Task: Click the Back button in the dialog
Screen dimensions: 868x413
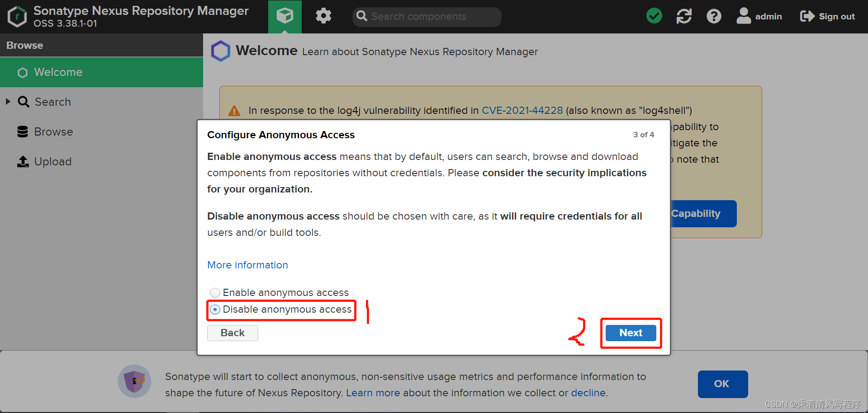Action: [232, 333]
